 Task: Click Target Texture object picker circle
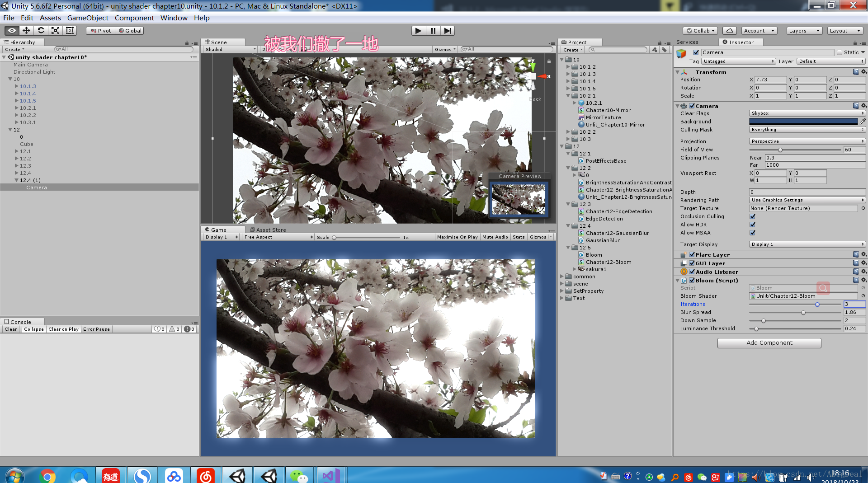863,208
